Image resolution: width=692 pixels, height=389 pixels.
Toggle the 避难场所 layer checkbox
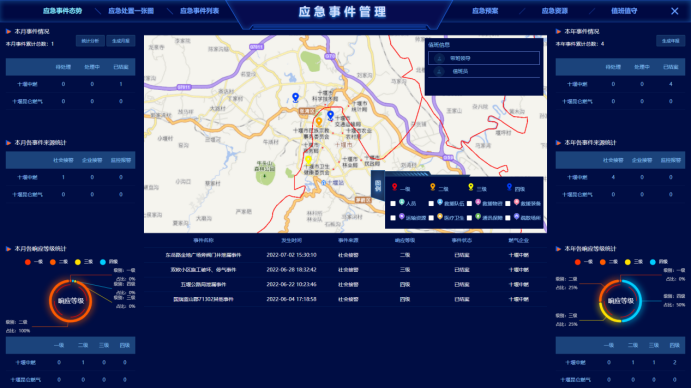pyautogui.click(x=508, y=218)
